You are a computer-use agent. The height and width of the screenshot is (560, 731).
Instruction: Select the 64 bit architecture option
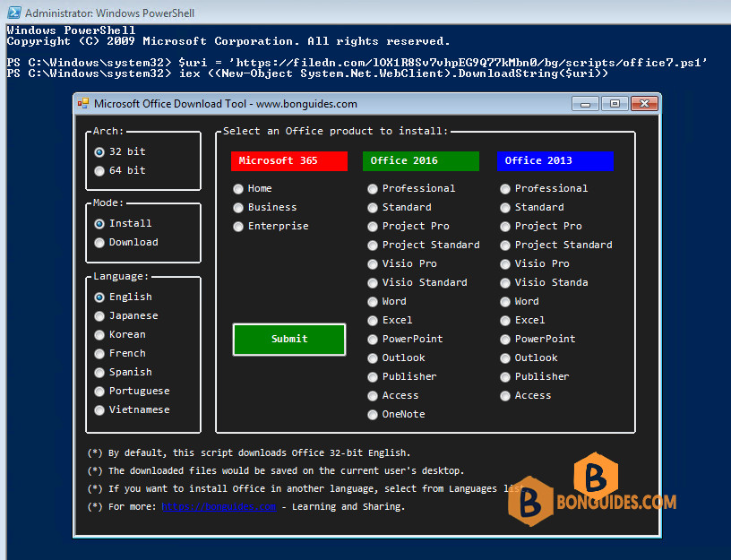(120, 170)
